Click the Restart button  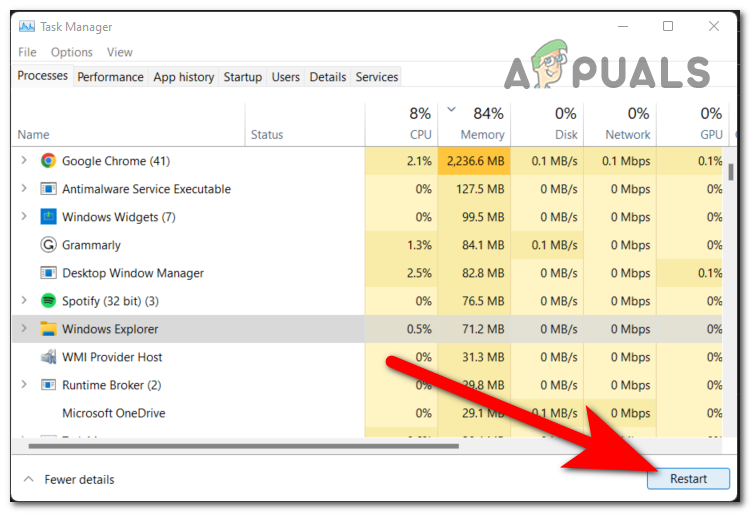tap(688, 479)
